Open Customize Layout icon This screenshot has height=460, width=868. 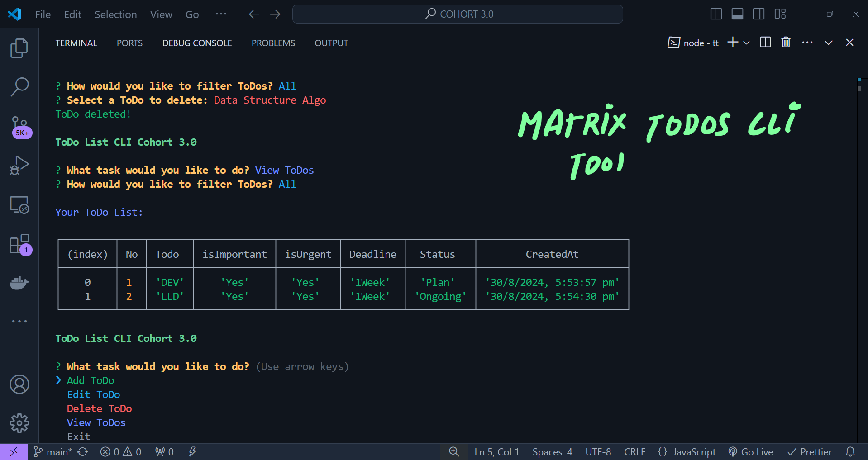(x=780, y=14)
